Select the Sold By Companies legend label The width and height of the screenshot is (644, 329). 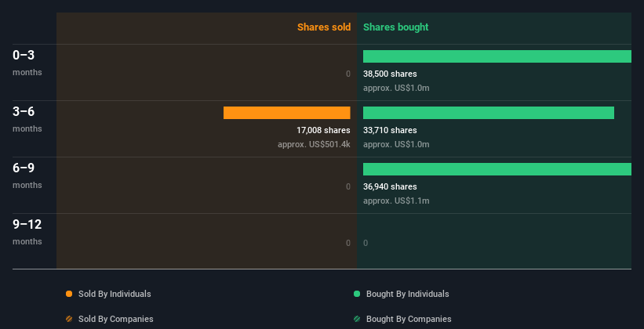coord(116,319)
